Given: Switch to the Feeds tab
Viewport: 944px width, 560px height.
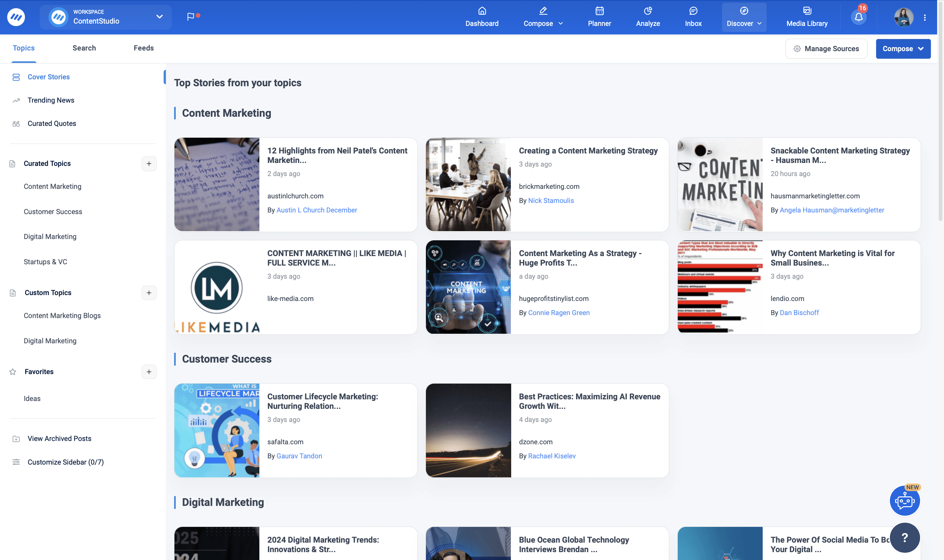Looking at the screenshot, I should pos(143,47).
